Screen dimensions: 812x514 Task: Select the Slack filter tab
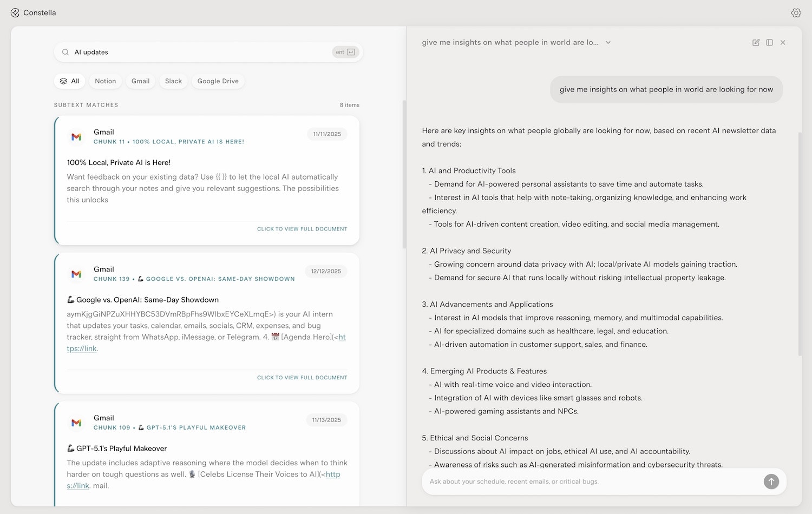coord(173,81)
